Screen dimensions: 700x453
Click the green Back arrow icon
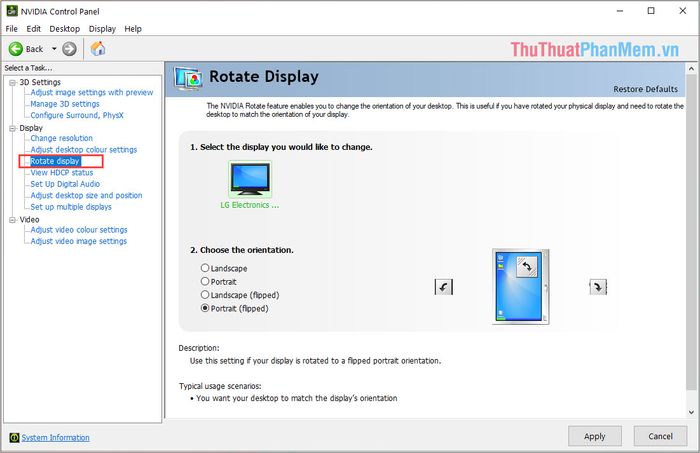pos(16,49)
